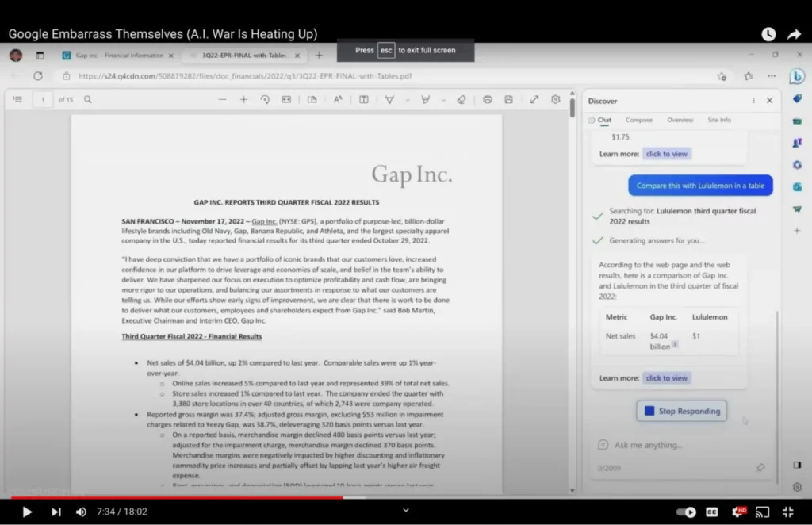Rotate the PDF page
The image size is (812, 525).
pyautogui.click(x=265, y=99)
